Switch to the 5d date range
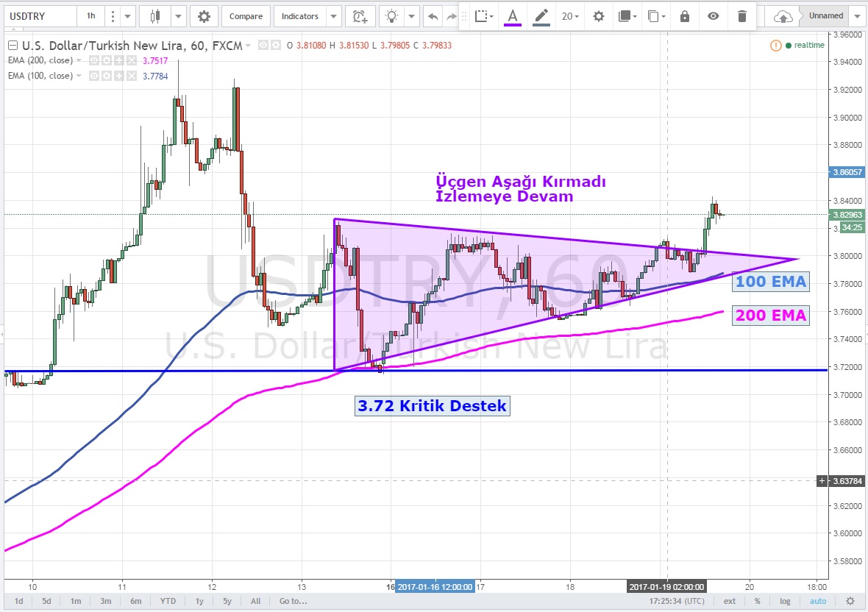 (46, 601)
